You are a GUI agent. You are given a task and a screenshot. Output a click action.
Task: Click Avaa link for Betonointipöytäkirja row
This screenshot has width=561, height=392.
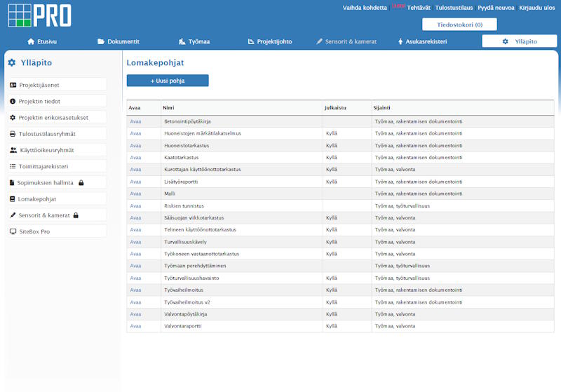[135, 121]
